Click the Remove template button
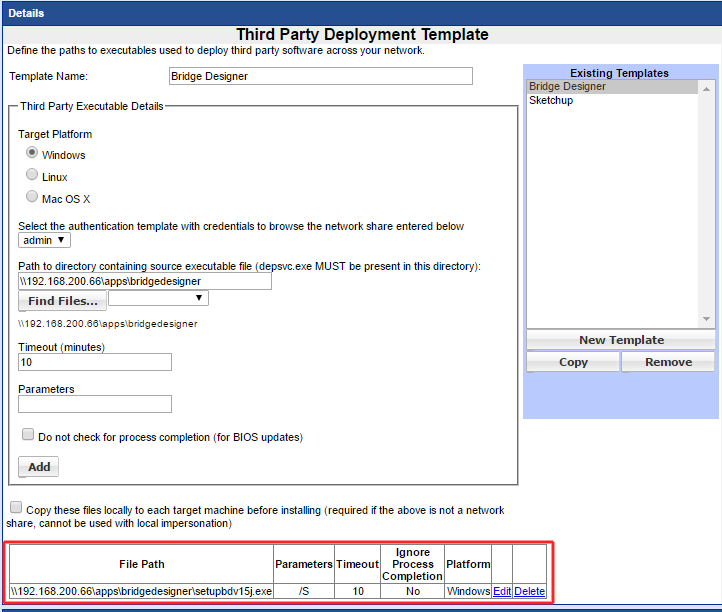Image resolution: width=722 pixels, height=612 pixels. [x=668, y=362]
